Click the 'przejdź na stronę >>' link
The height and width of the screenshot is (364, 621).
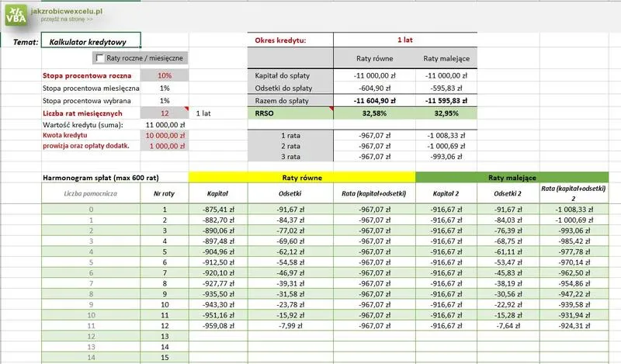[71, 19]
